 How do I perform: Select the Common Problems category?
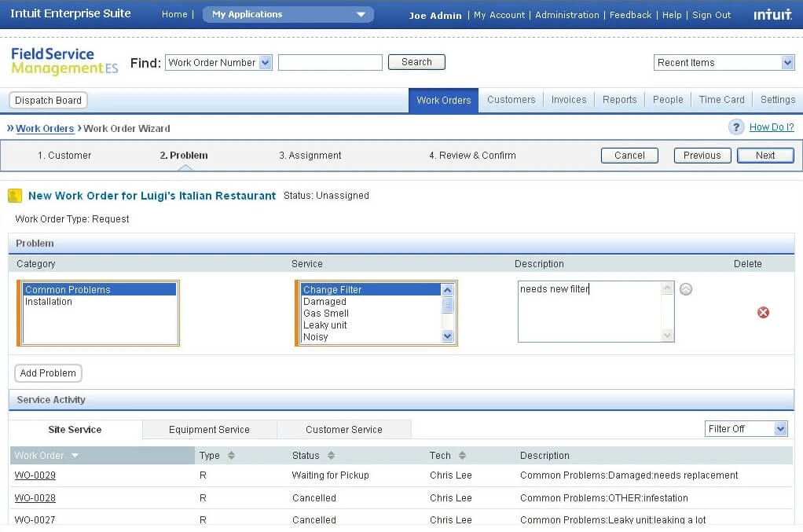tap(100, 290)
